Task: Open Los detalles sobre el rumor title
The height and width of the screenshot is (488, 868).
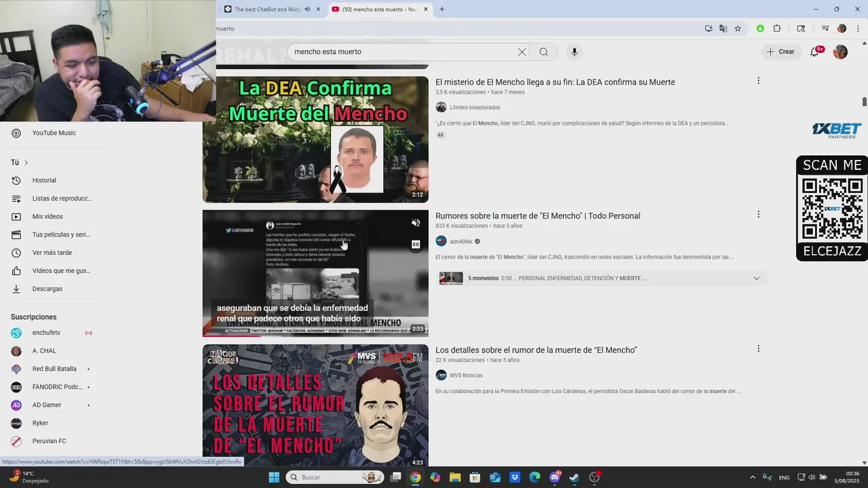Action: click(x=536, y=350)
